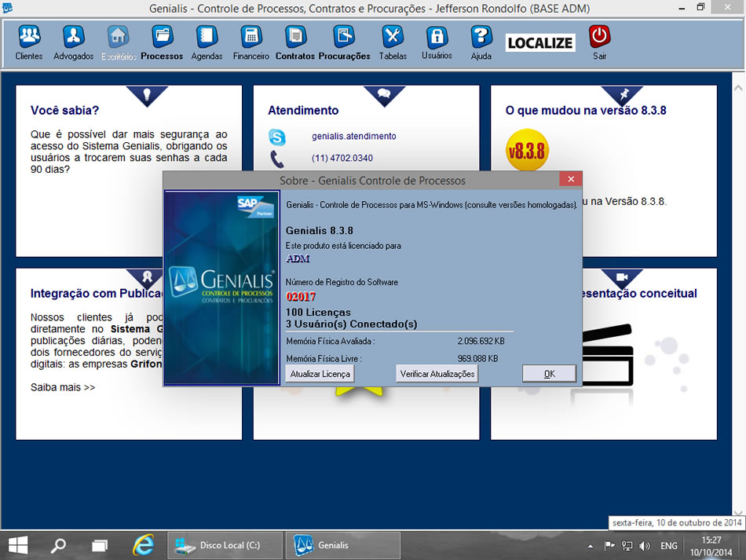Click the Verificar Atualizações button

coord(437,374)
